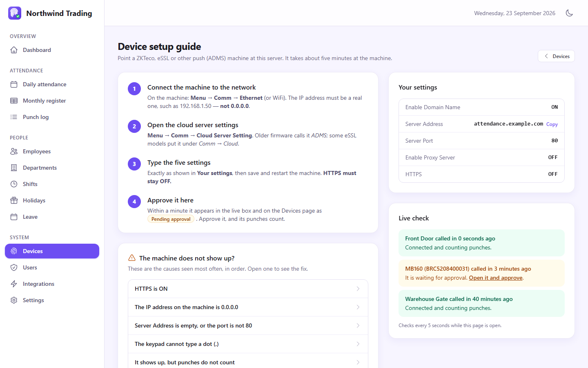
Task: Click the "Approve it here" step title
Action: (170, 200)
